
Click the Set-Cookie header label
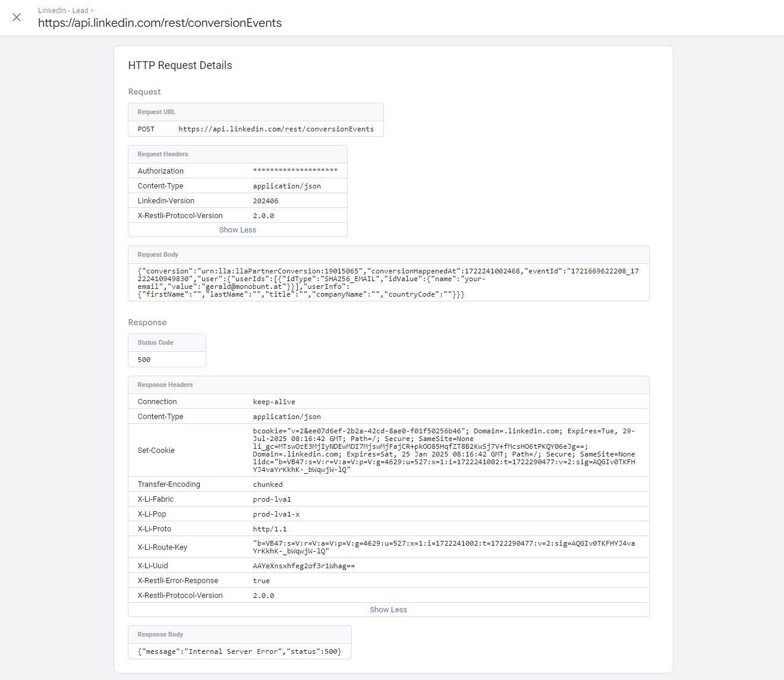point(156,451)
